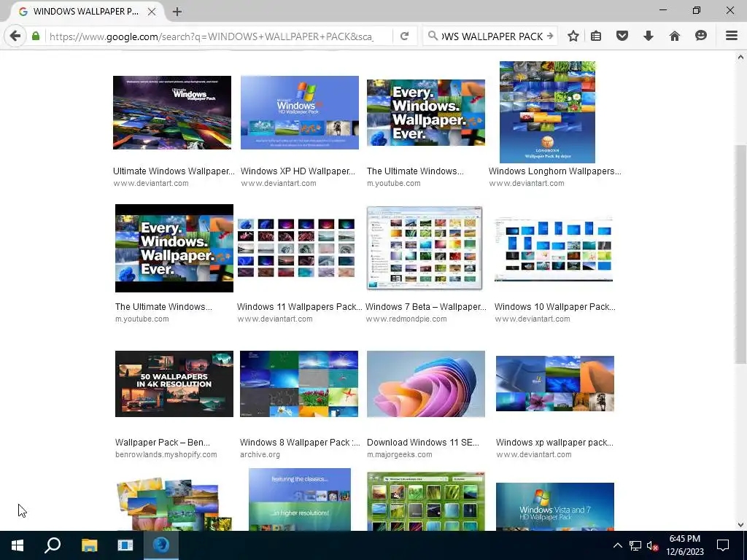Viewport: 747px width, 560px height.
Task: Click the 'Windows 7 Beta – Wallpaper...' title link
Action: coord(425,307)
